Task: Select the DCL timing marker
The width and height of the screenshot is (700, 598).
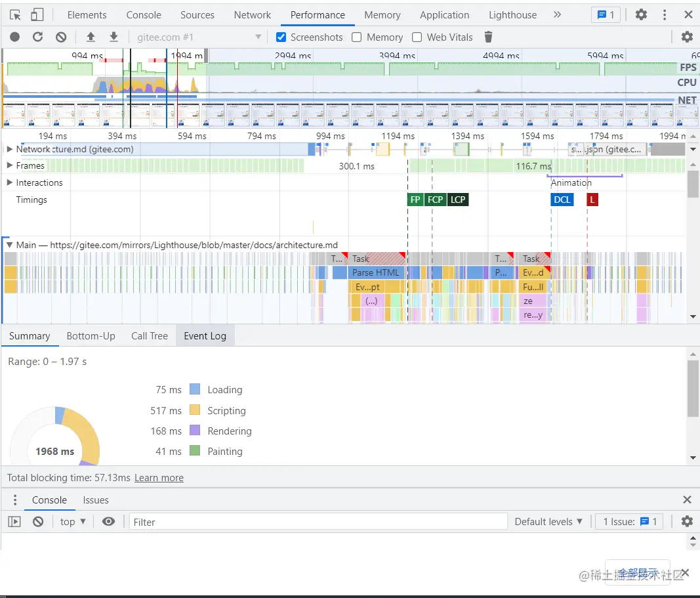Action: tap(562, 200)
